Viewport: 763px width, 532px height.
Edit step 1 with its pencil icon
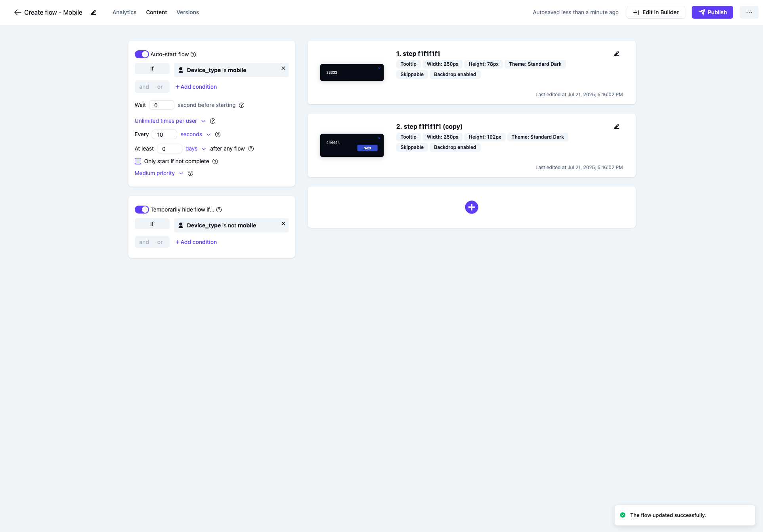616,53
